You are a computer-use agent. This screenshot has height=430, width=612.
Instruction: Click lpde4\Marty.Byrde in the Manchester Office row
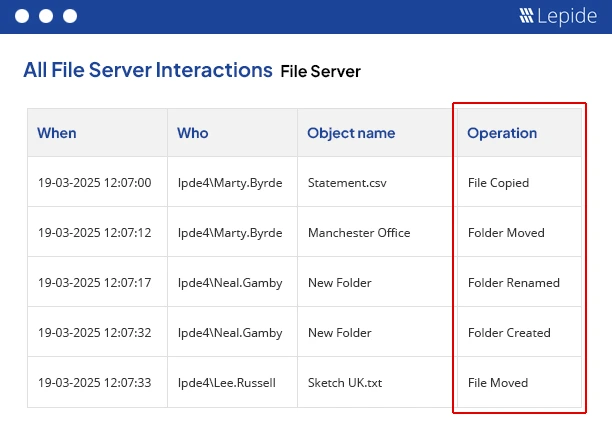[x=230, y=233]
